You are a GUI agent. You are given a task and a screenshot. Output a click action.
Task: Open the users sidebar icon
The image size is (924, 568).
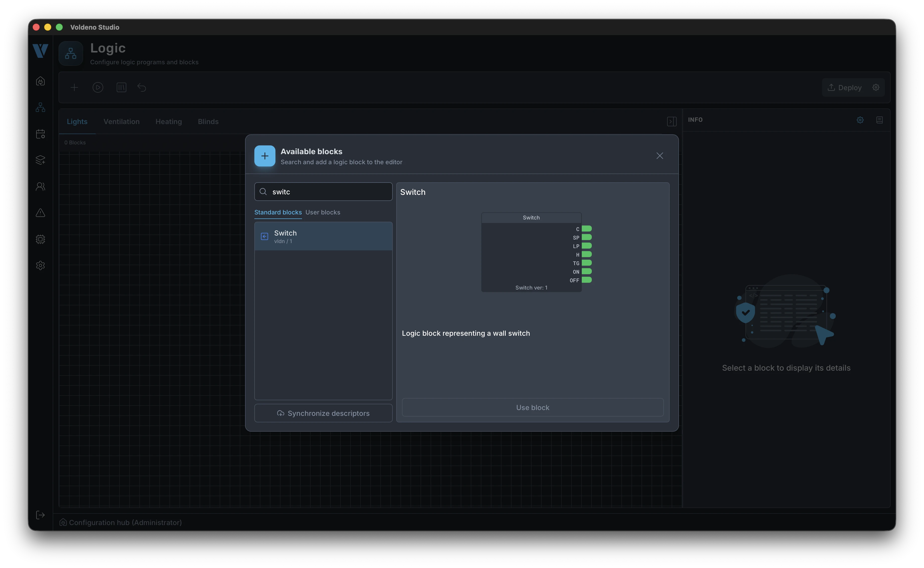click(40, 186)
